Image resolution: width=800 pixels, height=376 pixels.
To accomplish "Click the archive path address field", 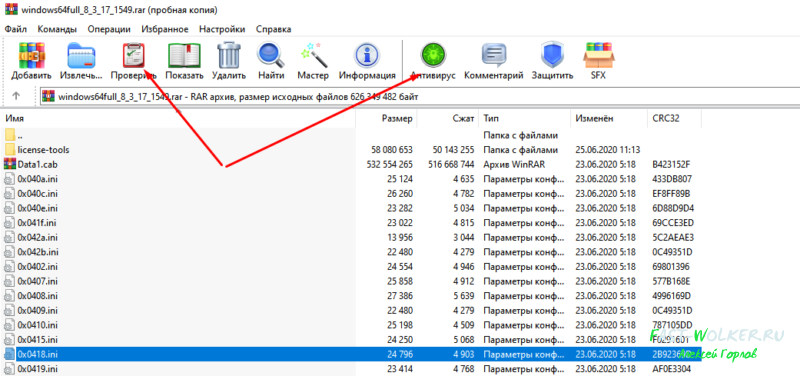I will (x=419, y=96).
